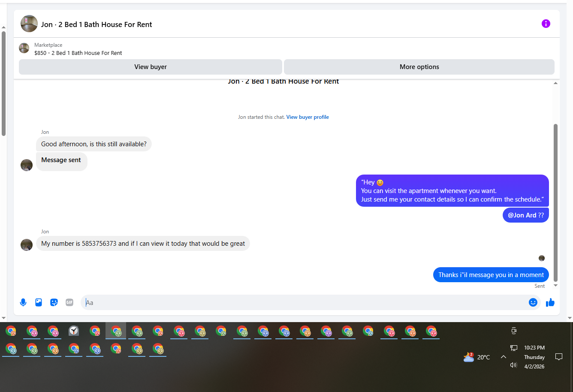Open the Meet Now tray icon

pos(514,331)
